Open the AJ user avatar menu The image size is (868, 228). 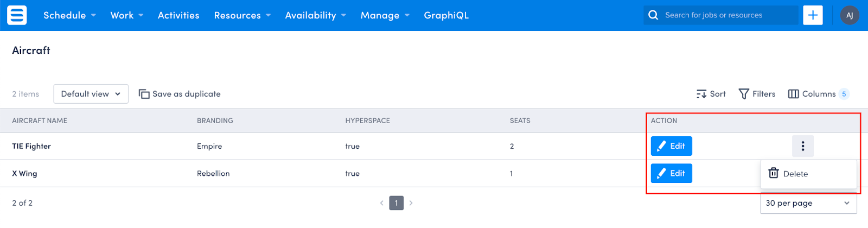tap(850, 15)
